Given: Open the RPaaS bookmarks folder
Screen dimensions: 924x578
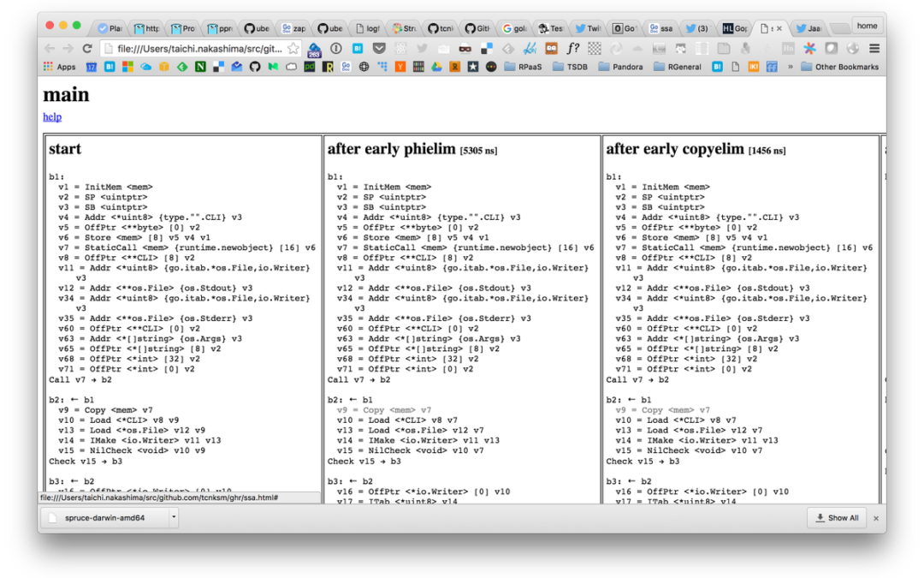Looking at the screenshot, I should pyautogui.click(x=526, y=67).
